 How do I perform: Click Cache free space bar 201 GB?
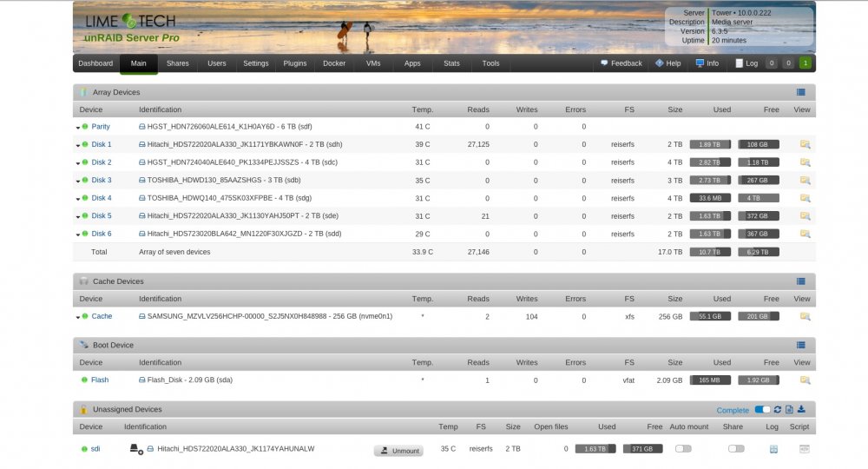[x=759, y=317]
